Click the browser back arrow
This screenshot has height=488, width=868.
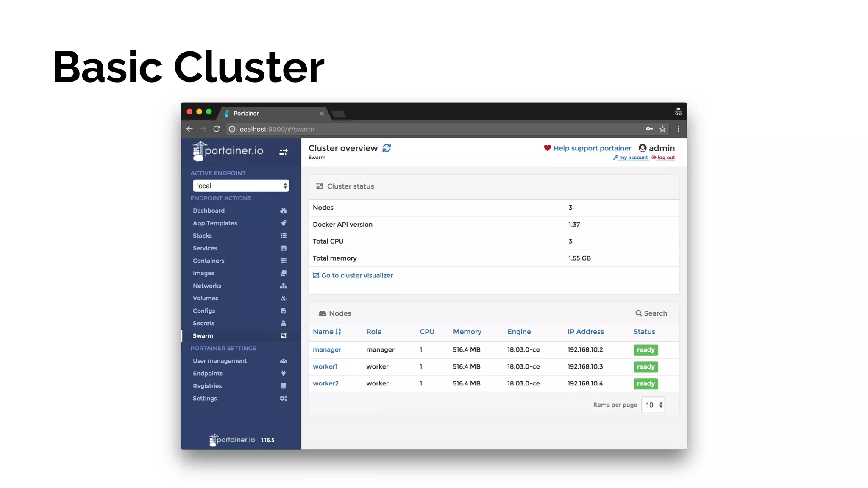189,129
